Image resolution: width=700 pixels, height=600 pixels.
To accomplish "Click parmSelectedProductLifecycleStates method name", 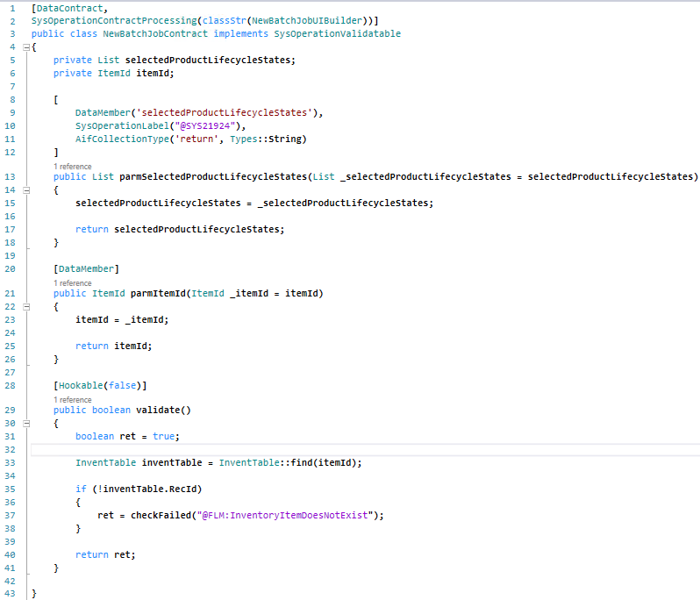I will click(213, 177).
